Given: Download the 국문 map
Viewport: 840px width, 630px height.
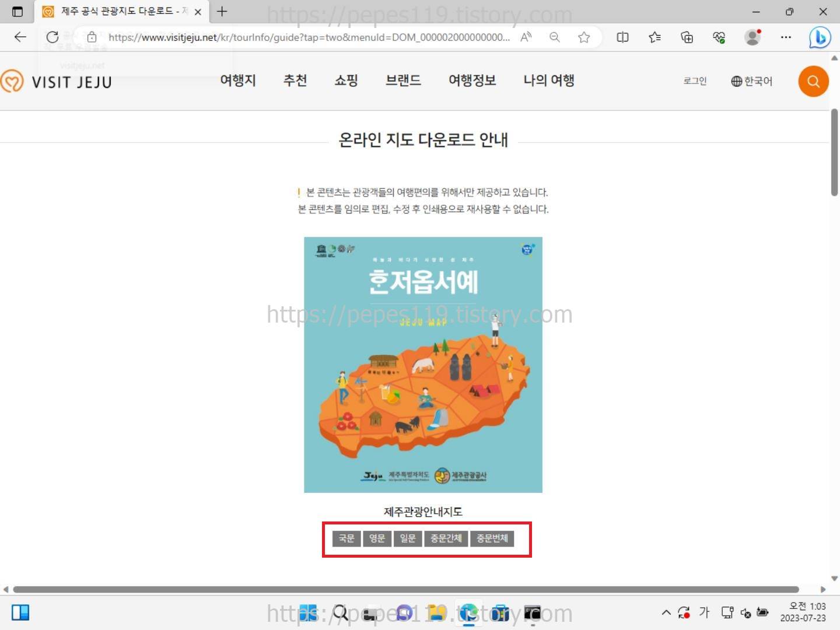Looking at the screenshot, I should coord(346,538).
